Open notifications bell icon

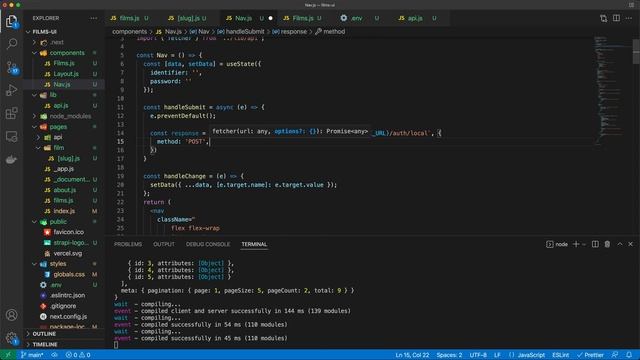(x=629, y=355)
